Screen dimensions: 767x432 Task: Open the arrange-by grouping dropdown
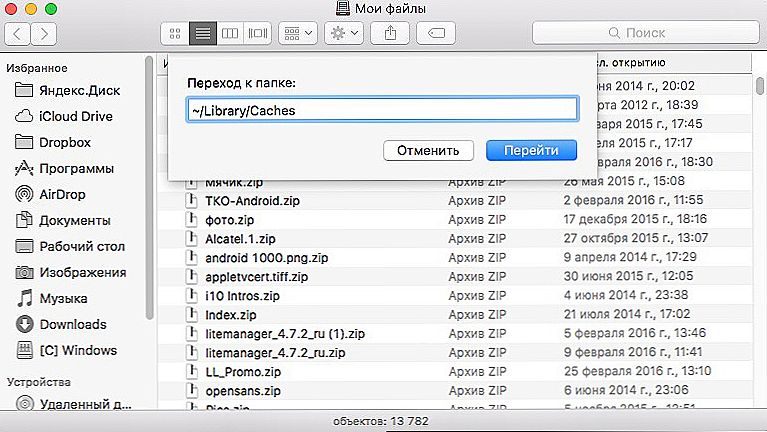[x=298, y=33]
